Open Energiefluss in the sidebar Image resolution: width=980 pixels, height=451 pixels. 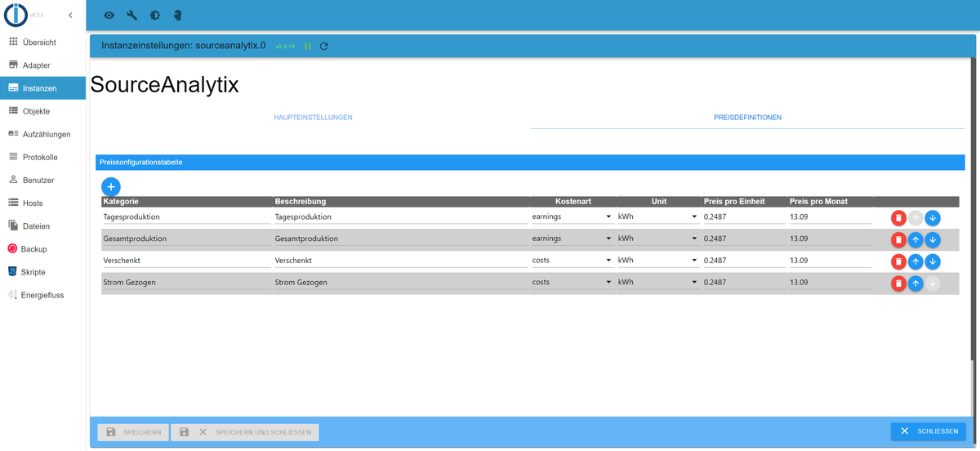[42, 295]
